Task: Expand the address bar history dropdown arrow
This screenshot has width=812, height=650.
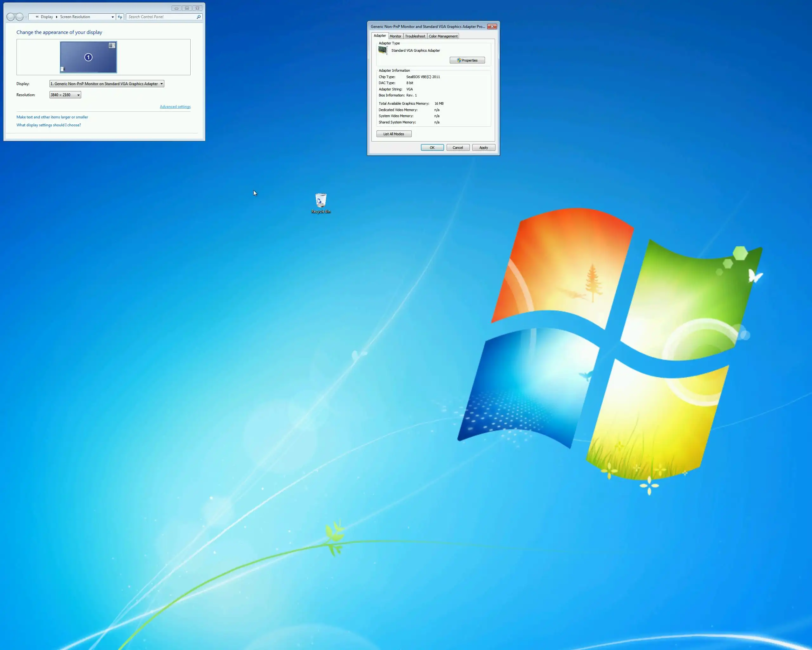Action: pos(113,17)
